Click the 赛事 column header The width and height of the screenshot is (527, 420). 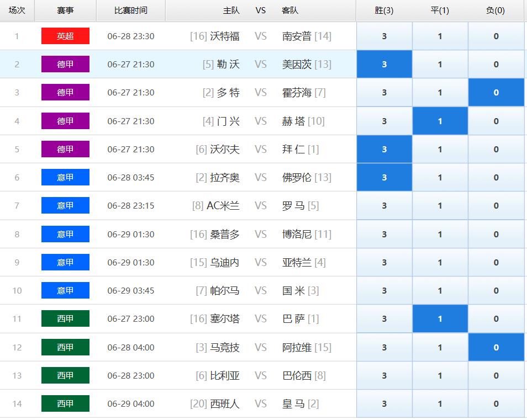[x=65, y=10]
